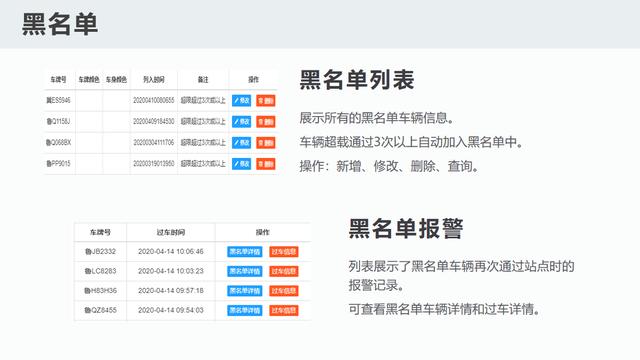The image size is (640, 360).
Task: Click the 车身颜色 column header
Action: pos(116,80)
